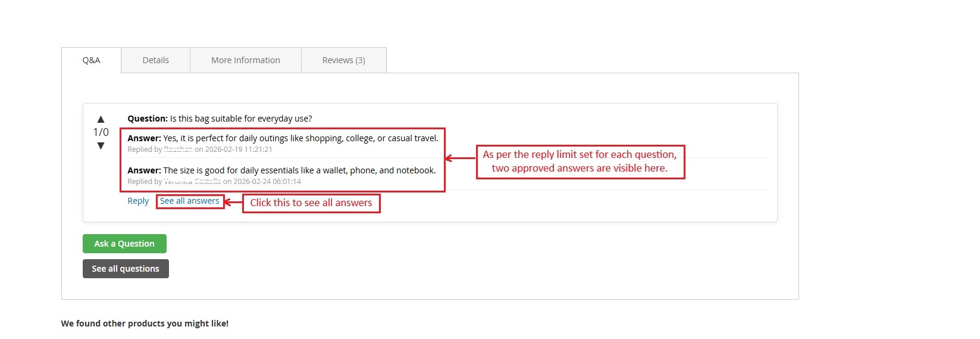Switch to the Q&A tab

pyautogui.click(x=91, y=60)
